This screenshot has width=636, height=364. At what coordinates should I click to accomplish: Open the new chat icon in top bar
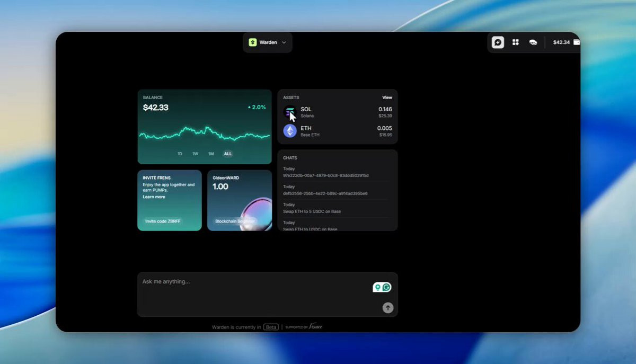(498, 42)
